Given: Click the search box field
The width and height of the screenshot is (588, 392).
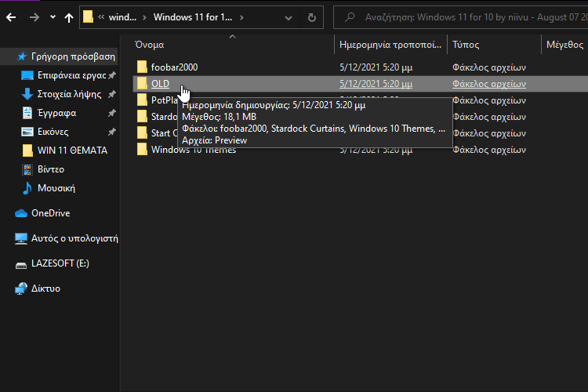Looking at the screenshot, I should tap(460, 17).
